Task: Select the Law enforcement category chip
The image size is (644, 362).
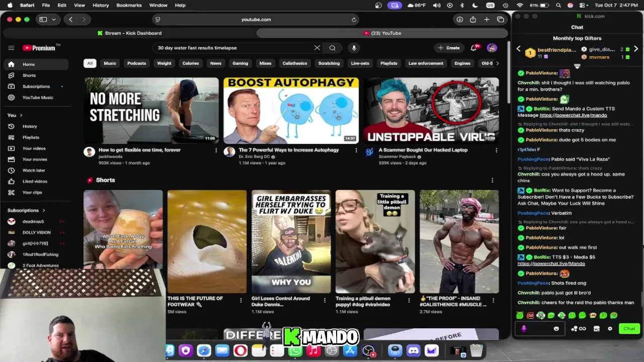Action: (x=426, y=63)
